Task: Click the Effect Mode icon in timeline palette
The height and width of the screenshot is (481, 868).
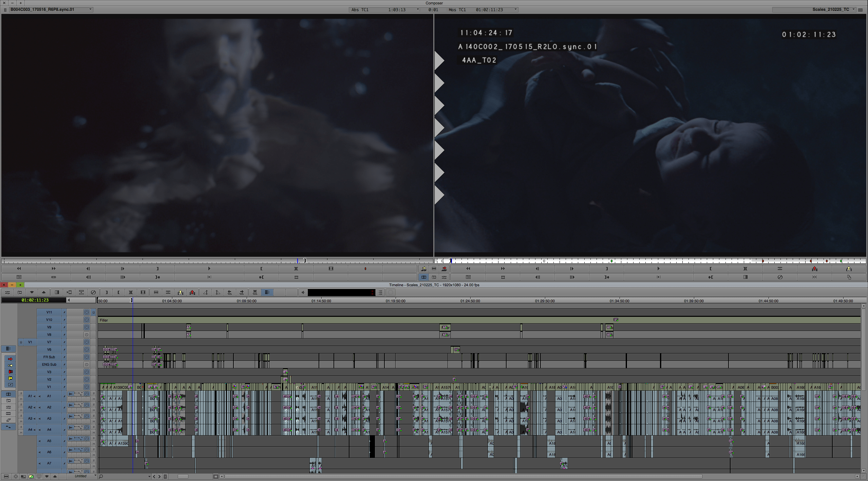Action: tap(10, 384)
